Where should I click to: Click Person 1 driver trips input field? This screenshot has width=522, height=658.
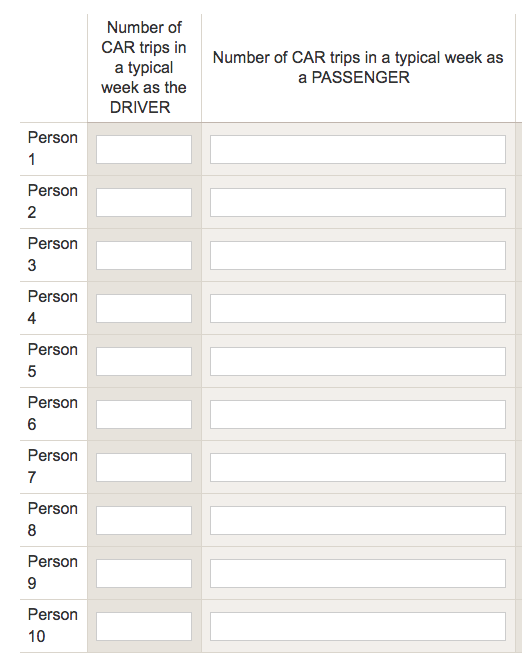(144, 149)
